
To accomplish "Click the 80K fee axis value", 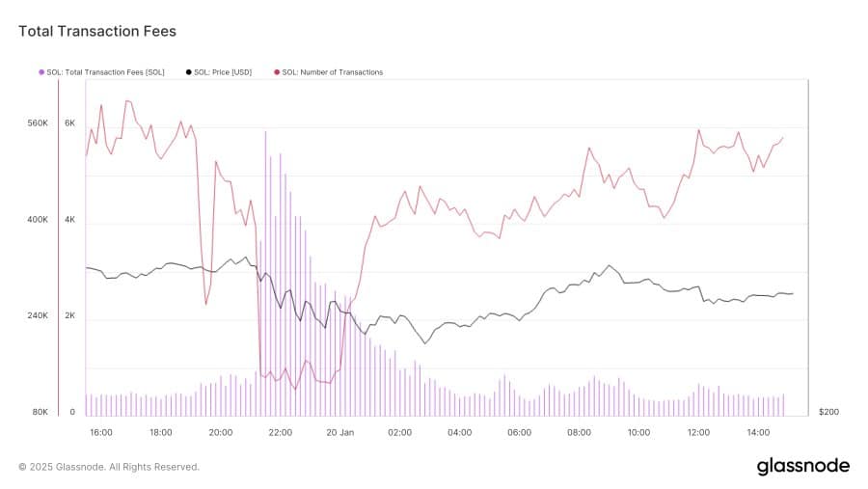I will point(39,412).
